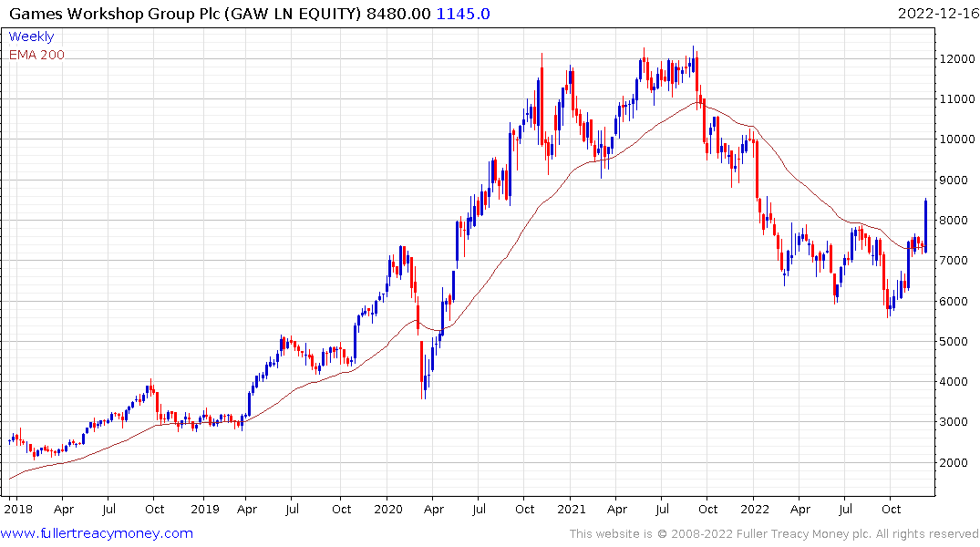This screenshot has width=980, height=547.
Task: Click the chart date '2022-12-16'
Action: [938, 14]
